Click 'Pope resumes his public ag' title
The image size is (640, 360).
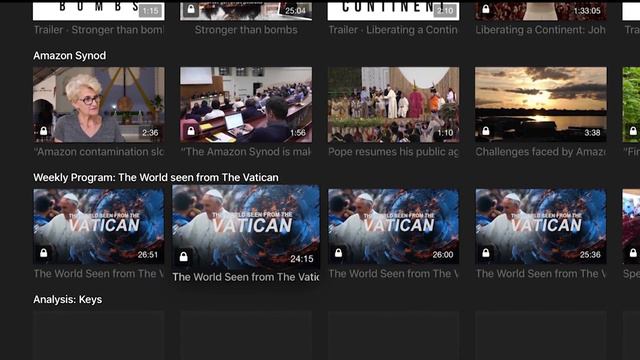pyautogui.click(x=393, y=152)
